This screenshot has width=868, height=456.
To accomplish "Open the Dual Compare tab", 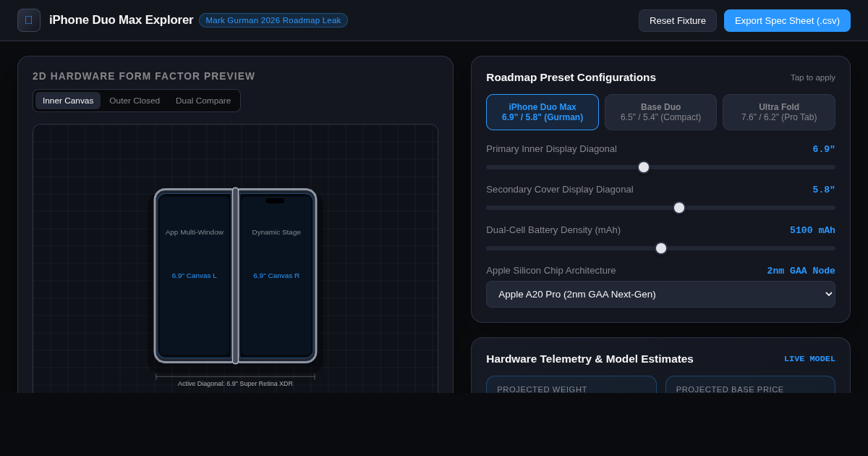I will pyautogui.click(x=203, y=101).
